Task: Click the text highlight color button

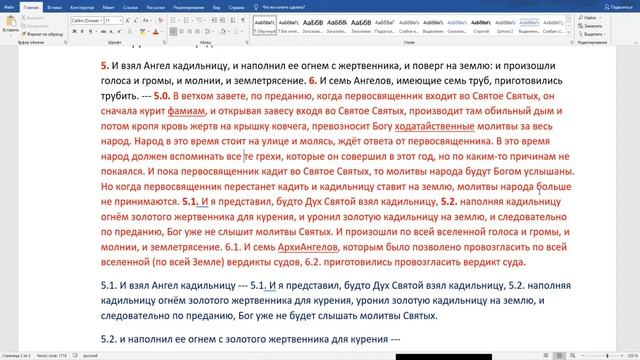Action: (x=142, y=31)
